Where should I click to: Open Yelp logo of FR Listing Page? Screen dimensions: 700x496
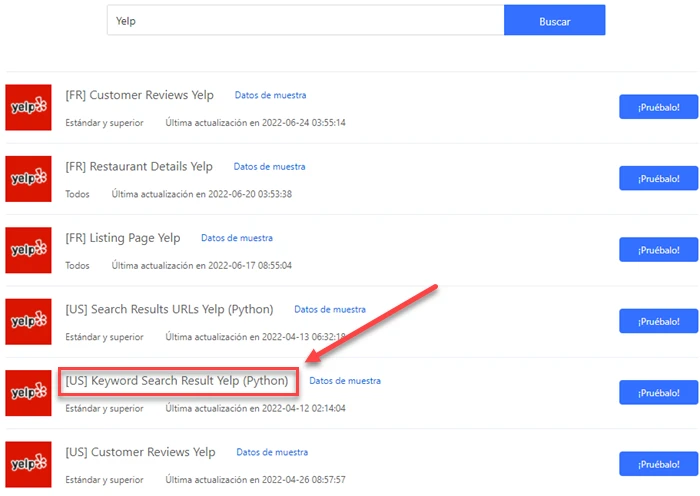tap(28, 250)
